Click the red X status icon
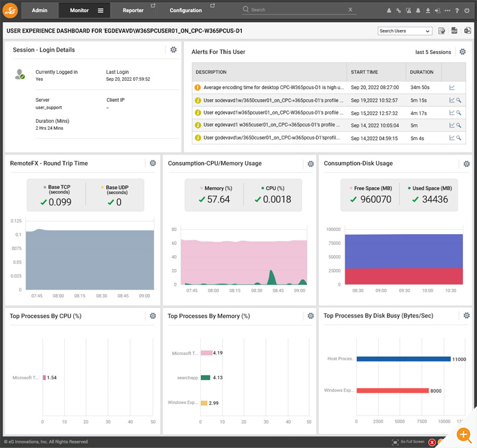 [432, 442]
